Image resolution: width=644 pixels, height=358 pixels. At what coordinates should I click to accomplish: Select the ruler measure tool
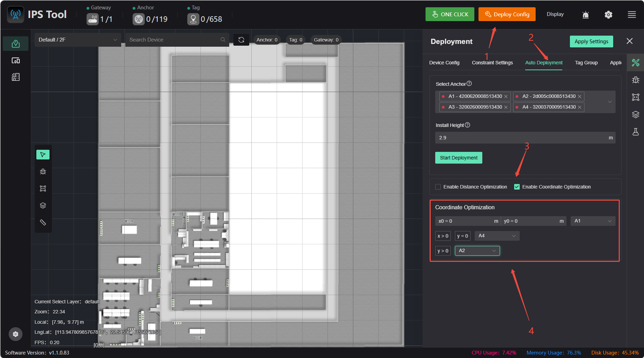pos(43,222)
